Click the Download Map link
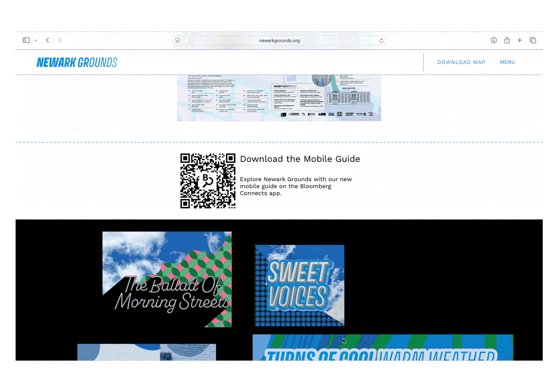 click(x=461, y=62)
